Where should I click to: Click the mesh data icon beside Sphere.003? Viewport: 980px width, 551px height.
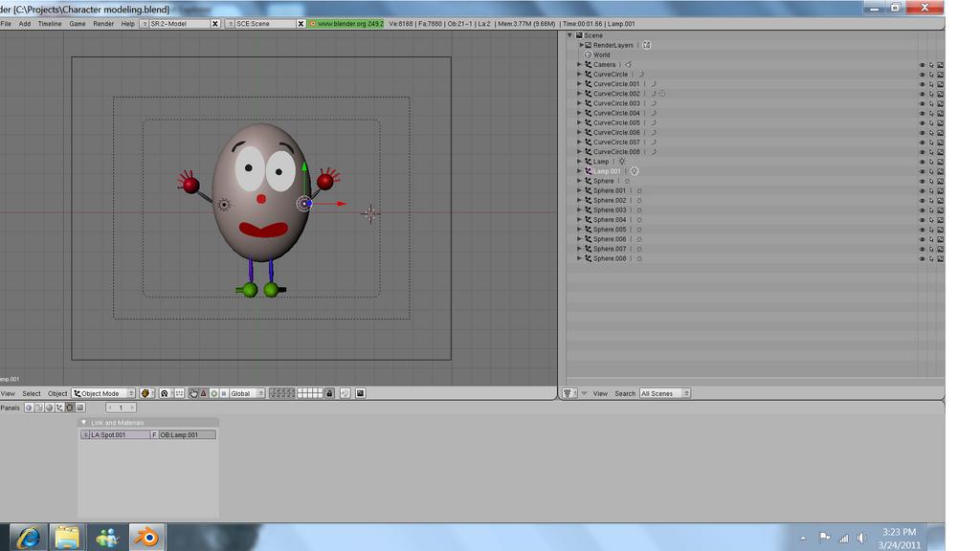(639, 209)
